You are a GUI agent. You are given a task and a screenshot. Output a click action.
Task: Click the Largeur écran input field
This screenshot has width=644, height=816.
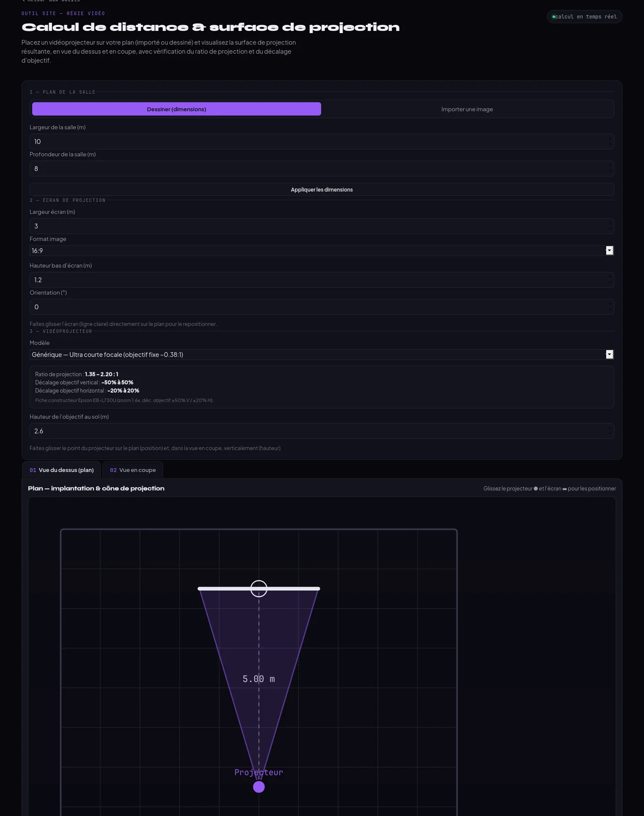tap(322, 226)
